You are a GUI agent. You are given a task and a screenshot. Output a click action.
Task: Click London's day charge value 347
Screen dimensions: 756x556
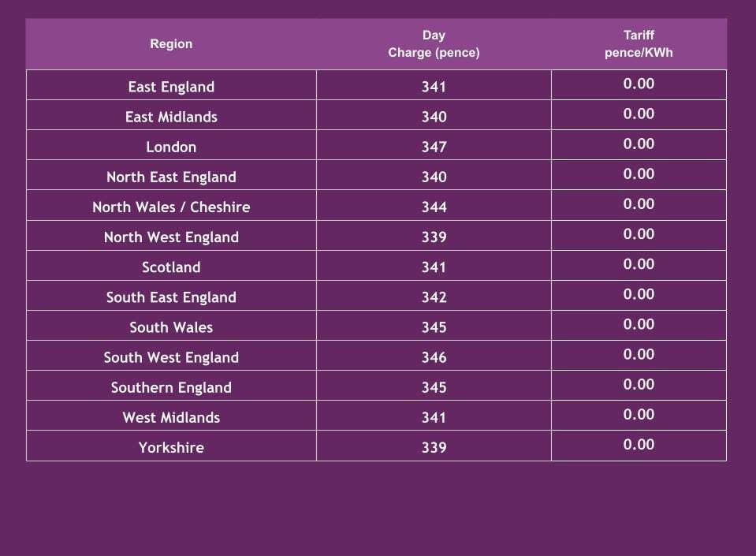(x=434, y=147)
